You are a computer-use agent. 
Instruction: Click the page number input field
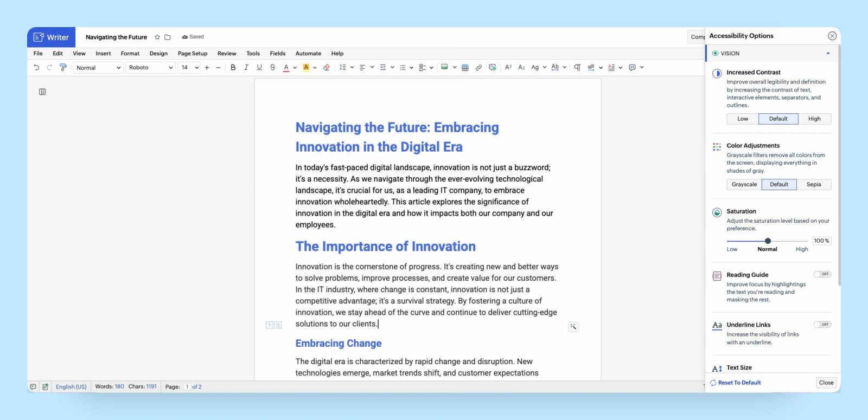click(187, 386)
